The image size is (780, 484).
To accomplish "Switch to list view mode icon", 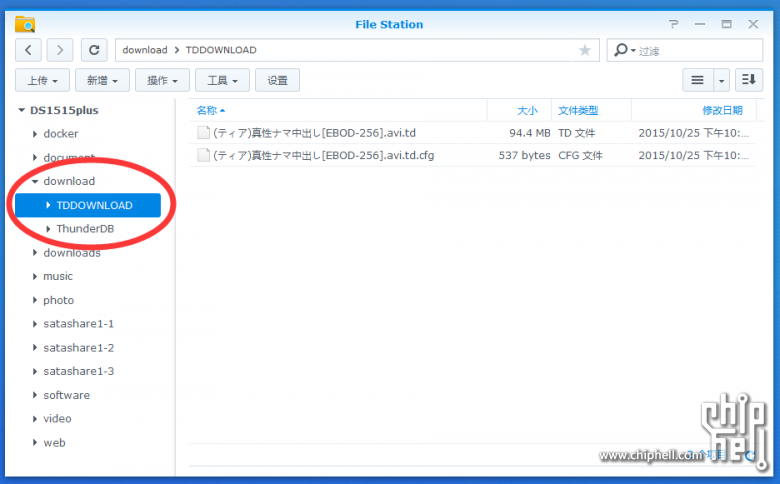I will 697,80.
